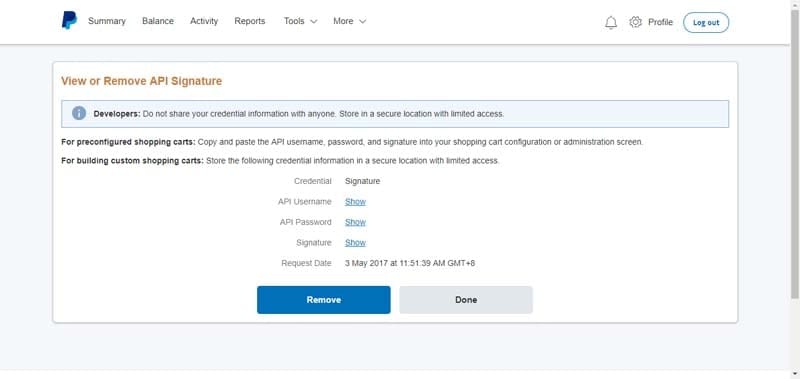Click the settings gear icon
This screenshot has width=800, height=379.
click(635, 22)
